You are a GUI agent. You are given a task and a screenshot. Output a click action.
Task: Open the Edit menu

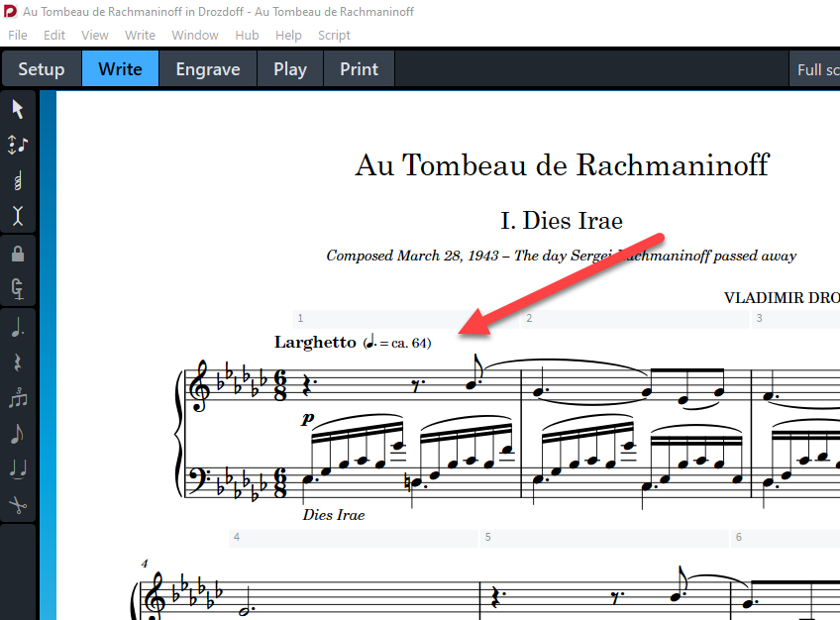tap(54, 36)
